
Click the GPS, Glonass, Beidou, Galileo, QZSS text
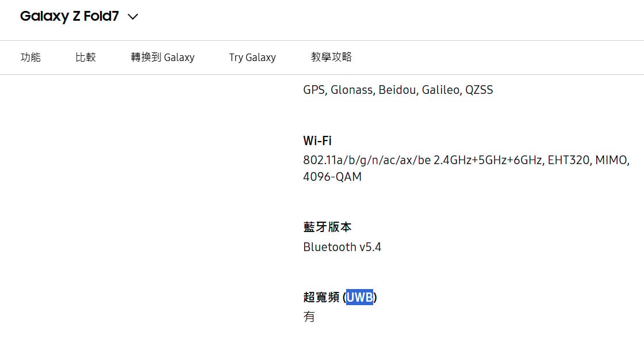tap(398, 90)
